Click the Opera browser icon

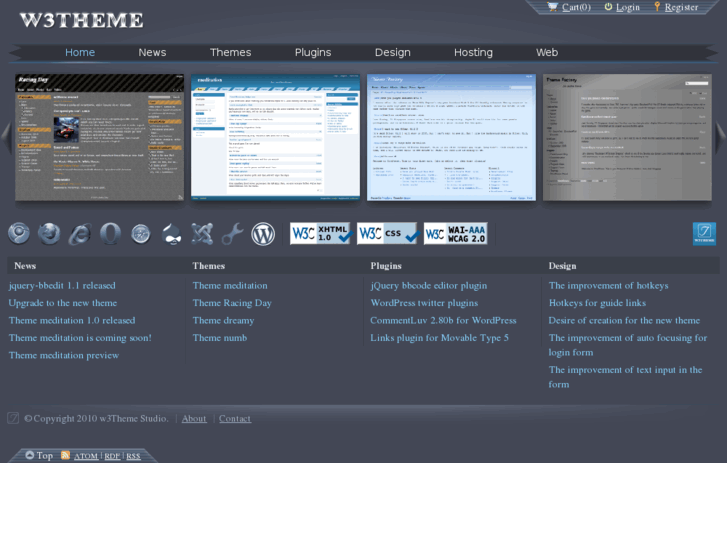coord(110,233)
